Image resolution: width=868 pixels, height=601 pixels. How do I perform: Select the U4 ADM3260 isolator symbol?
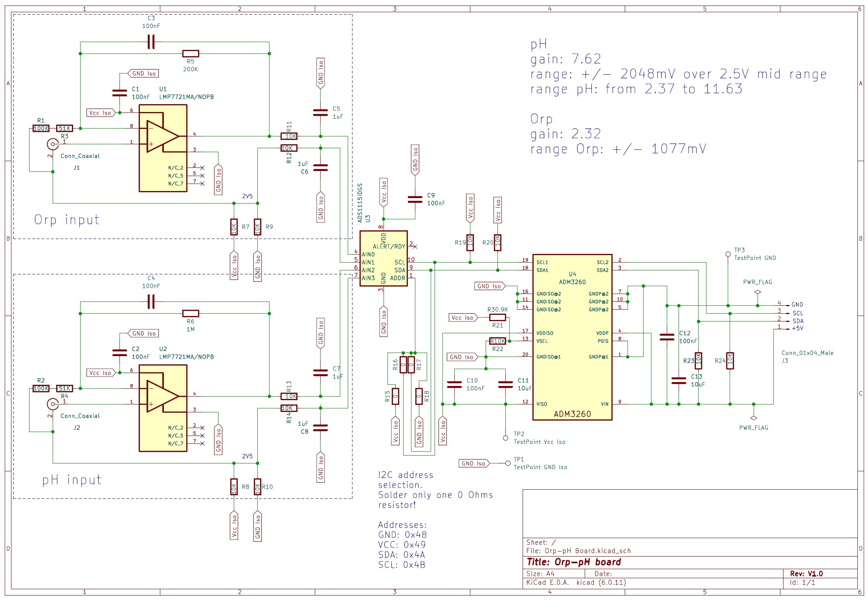572,337
